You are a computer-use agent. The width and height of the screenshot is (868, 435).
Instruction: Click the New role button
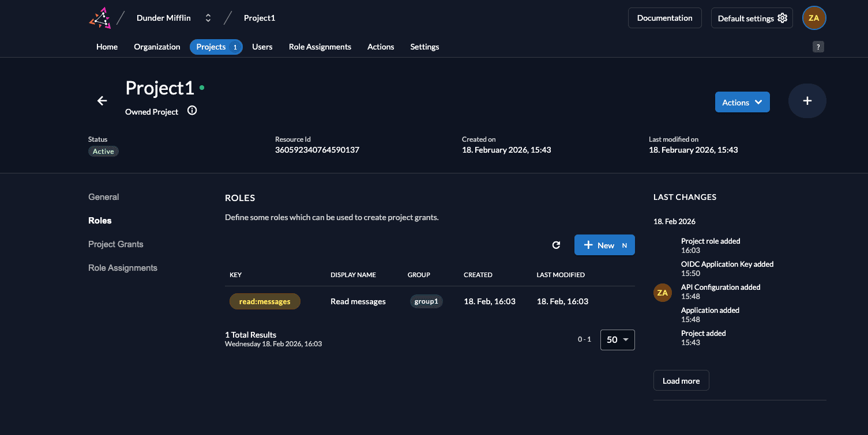(604, 245)
